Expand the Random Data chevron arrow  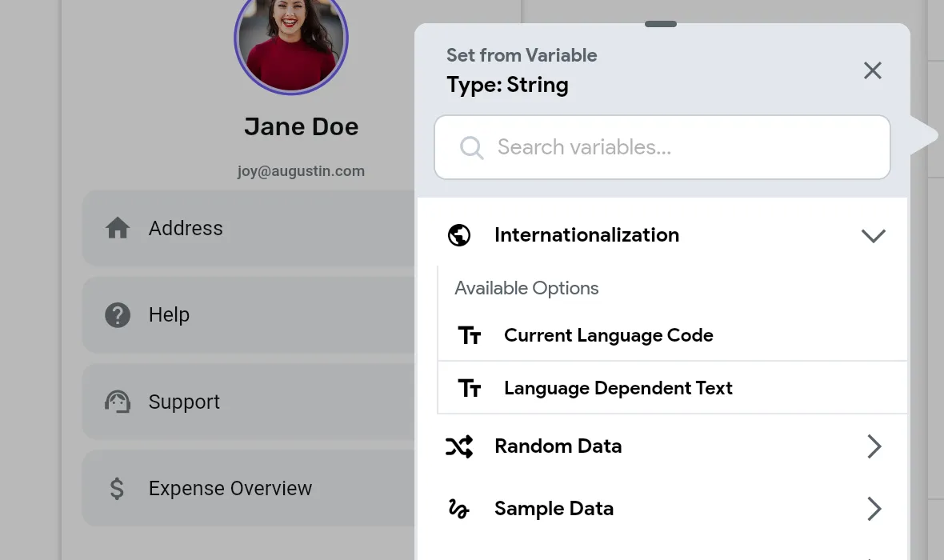(874, 446)
